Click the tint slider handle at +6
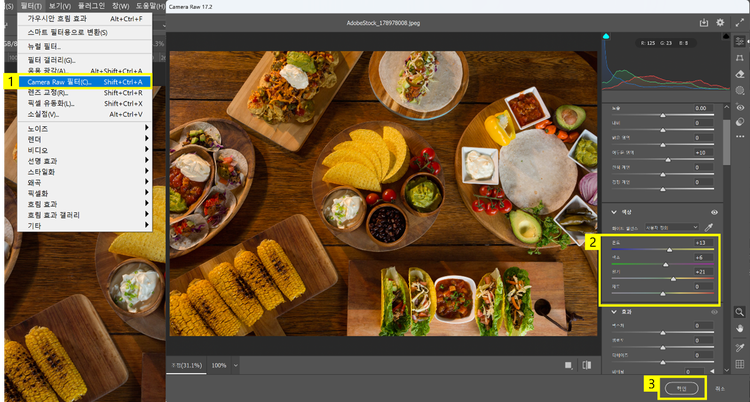Image resolution: width=750 pixels, height=402 pixels. pyautogui.click(x=665, y=264)
